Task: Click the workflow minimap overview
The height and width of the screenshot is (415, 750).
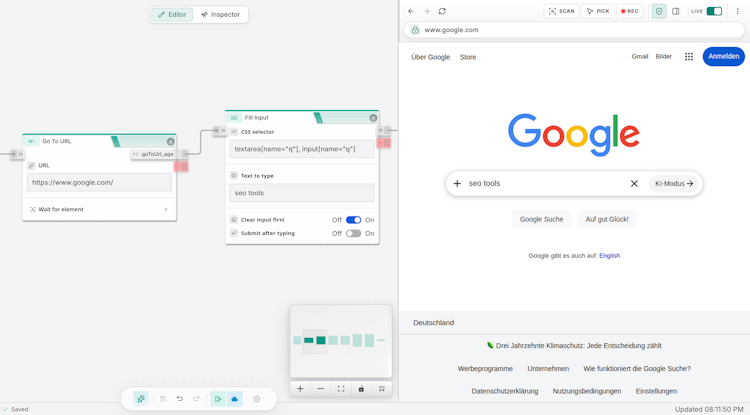Action: [x=341, y=341]
